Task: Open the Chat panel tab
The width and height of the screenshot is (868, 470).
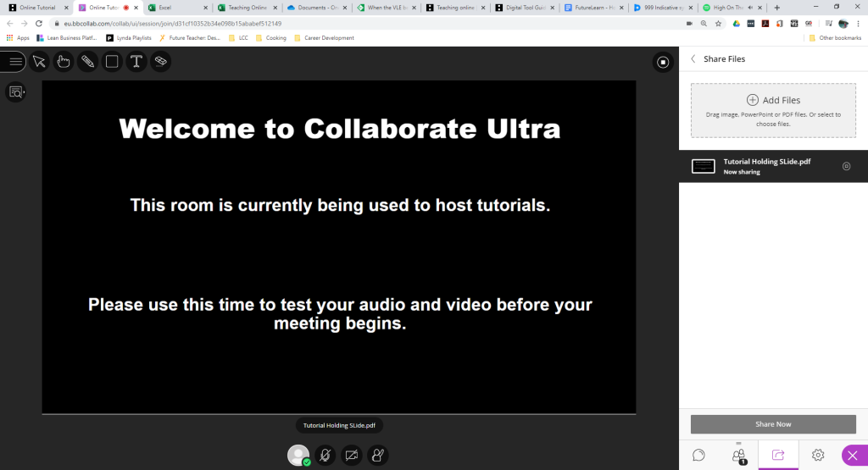Action: [698, 455]
